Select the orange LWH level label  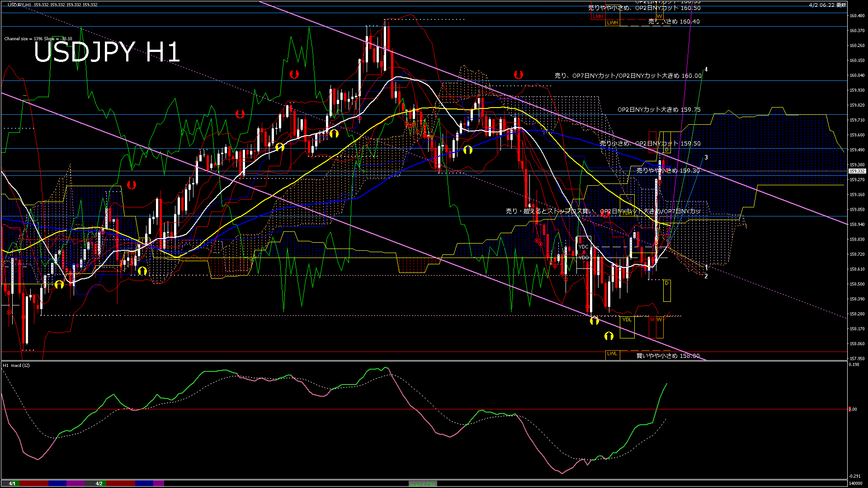pos(612,23)
